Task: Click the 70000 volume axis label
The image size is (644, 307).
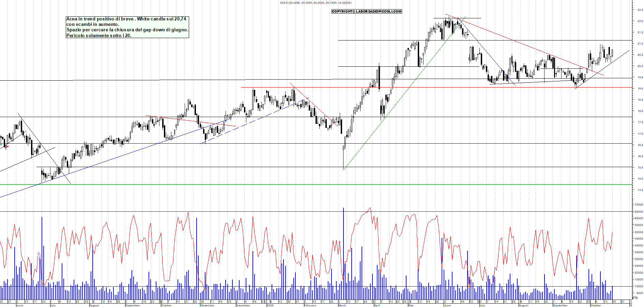Action: point(639,205)
